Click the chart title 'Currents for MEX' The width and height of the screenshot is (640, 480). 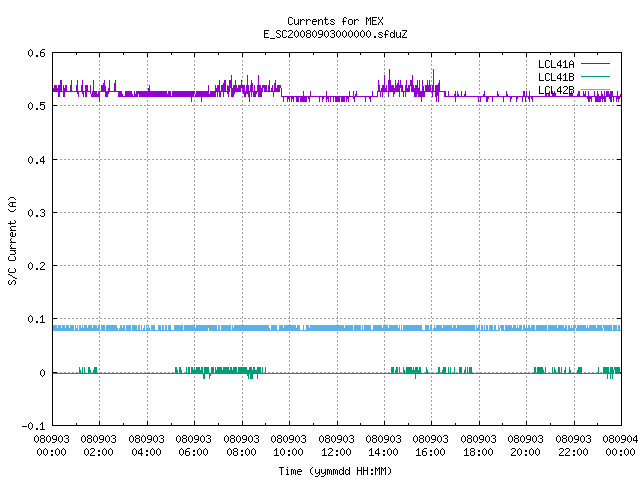[x=335, y=21]
